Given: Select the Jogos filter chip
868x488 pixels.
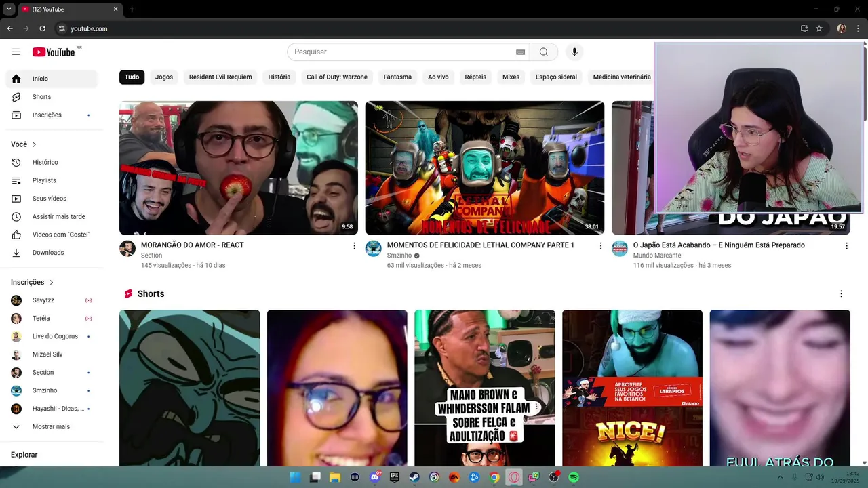Looking at the screenshot, I should (x=164, y=77).
